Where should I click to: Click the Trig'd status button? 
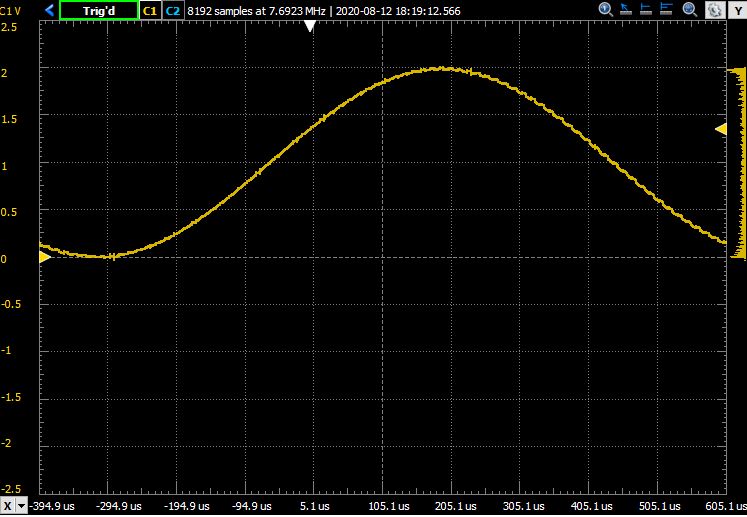99,10
